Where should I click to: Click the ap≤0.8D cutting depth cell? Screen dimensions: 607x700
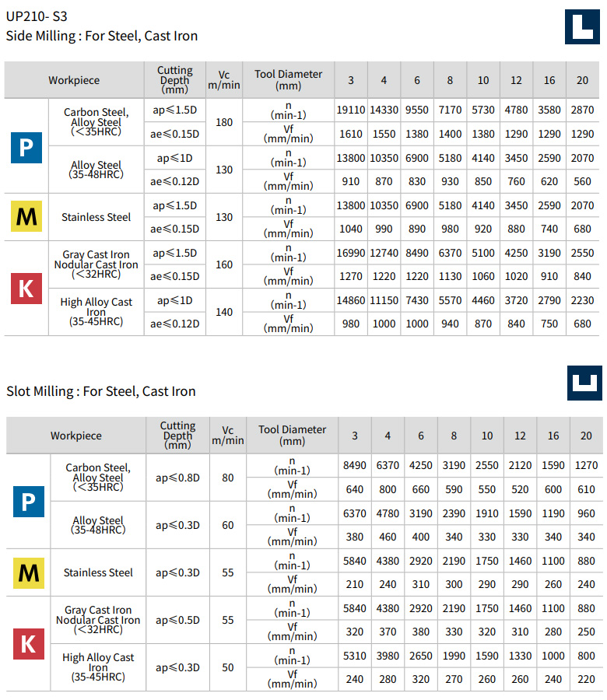point(177,478)
